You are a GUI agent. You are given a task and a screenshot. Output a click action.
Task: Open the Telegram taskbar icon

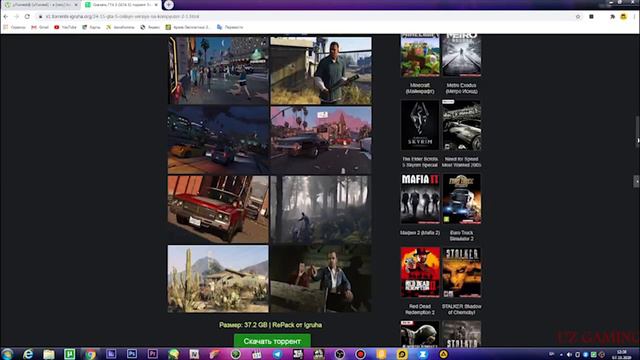tap(277, 354)
